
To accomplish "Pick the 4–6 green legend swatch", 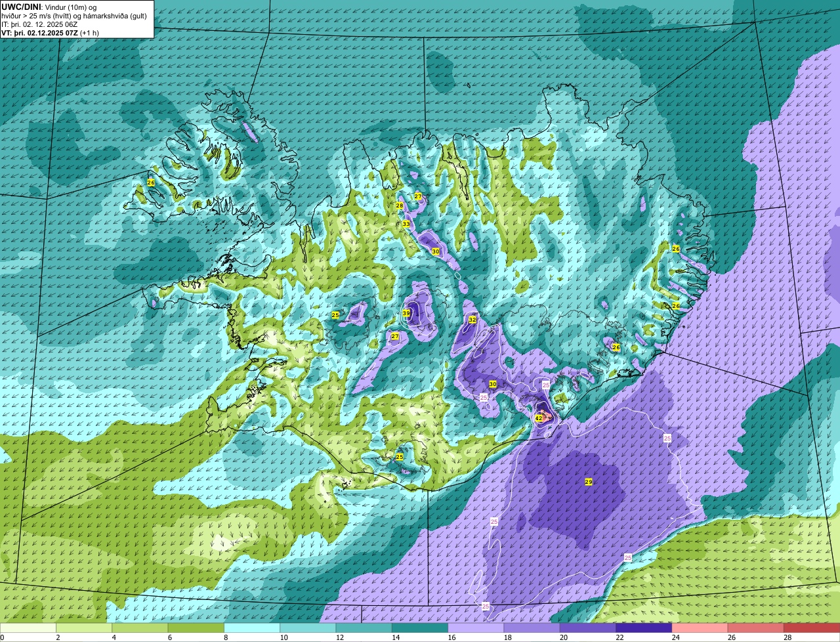I will click(140, 628).
